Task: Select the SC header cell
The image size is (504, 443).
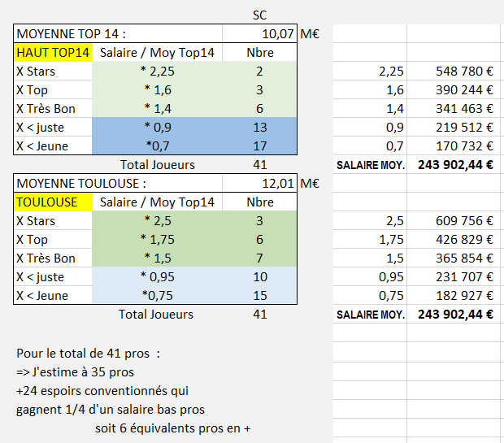Action: pyautogui.click(x=259, y=15)
